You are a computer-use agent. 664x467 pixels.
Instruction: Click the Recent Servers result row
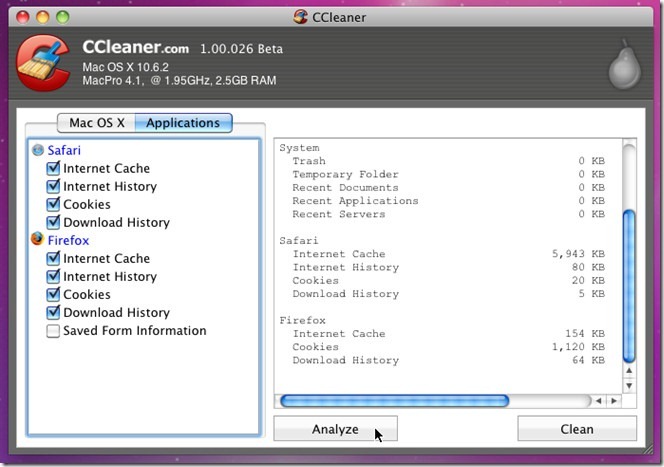(x=448, y=214)
